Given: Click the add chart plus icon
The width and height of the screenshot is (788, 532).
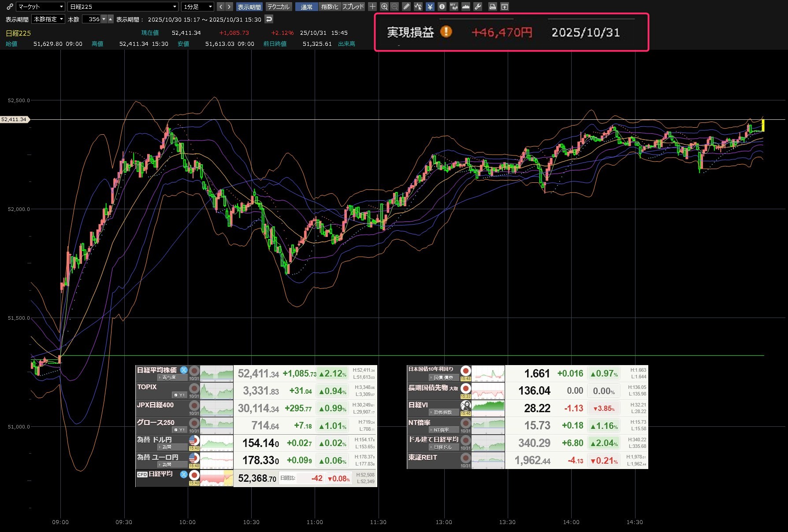Looking at the screenshot, I should [x=372, y=7].
